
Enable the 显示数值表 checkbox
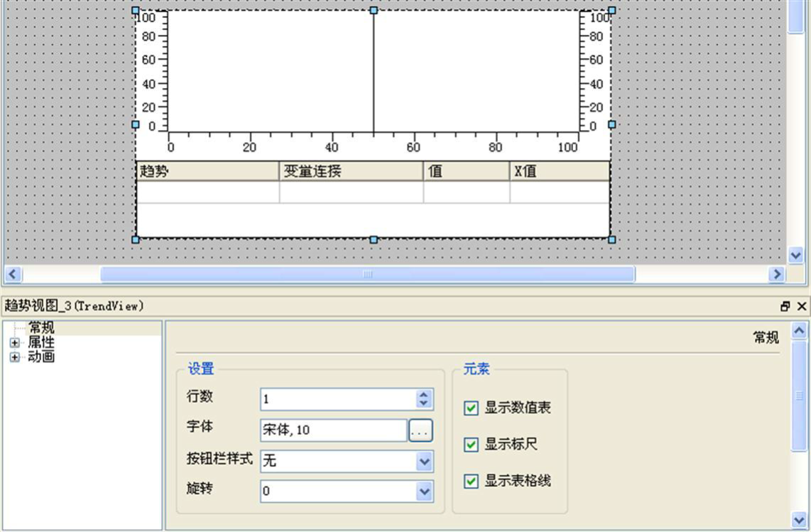471,408
